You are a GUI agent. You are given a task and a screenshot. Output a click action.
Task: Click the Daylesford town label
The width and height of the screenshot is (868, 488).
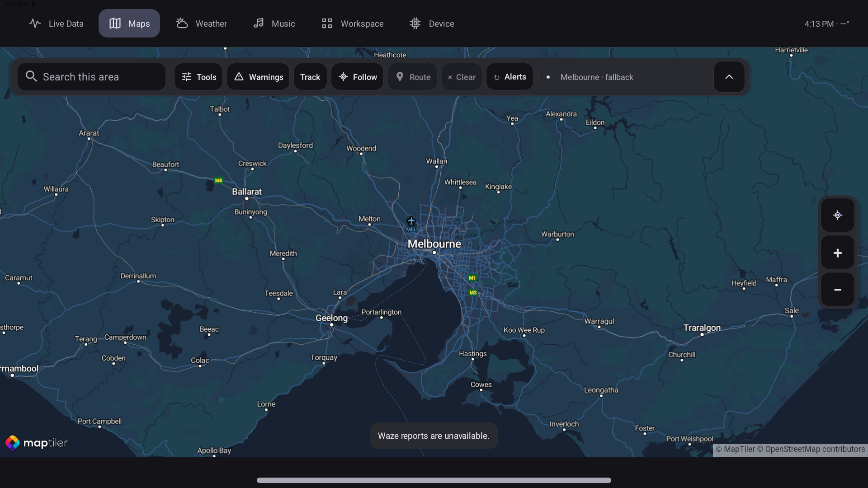(x=295, y=145)
